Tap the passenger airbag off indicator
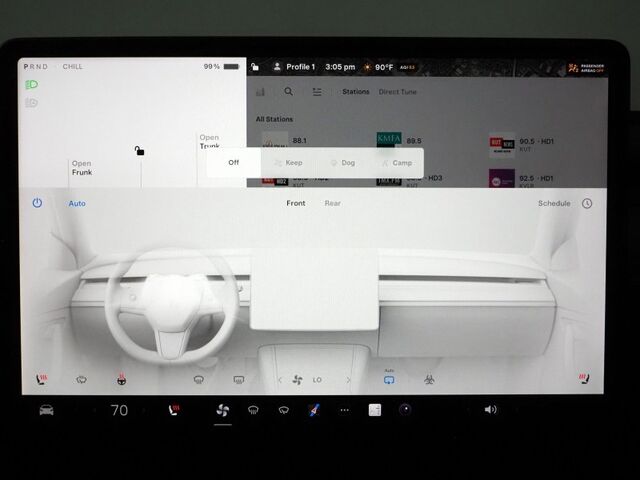Image resolution: width=640 pixels, height=480 pixels. click(x=586, y=68)
